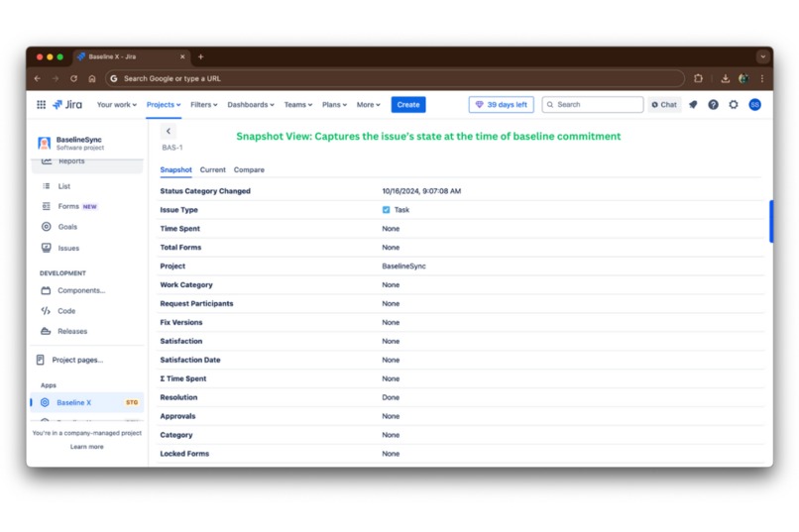Click the back chevron above BAS-1
799x532 pixels.
[169, 131]
